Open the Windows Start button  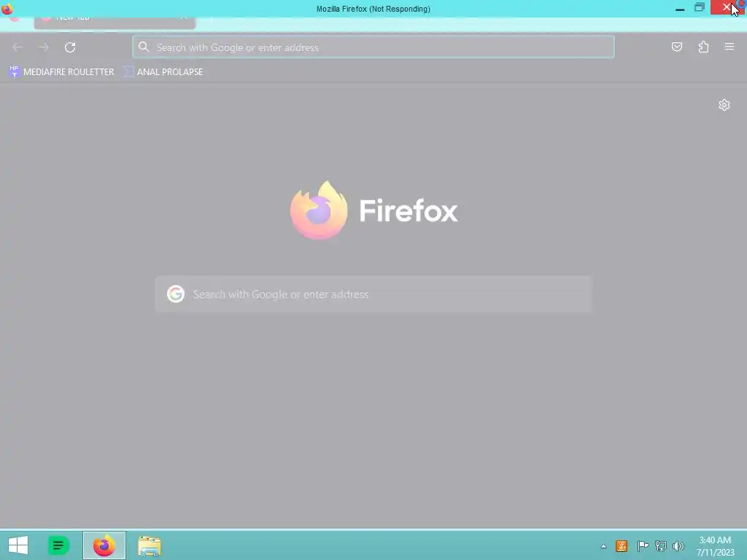[x=18, y=545]
